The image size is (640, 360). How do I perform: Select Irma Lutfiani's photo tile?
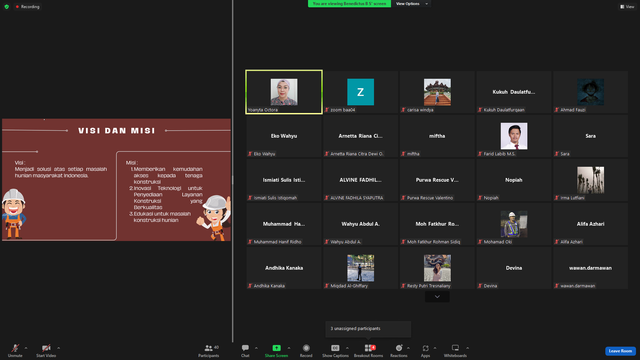[591, 180]
